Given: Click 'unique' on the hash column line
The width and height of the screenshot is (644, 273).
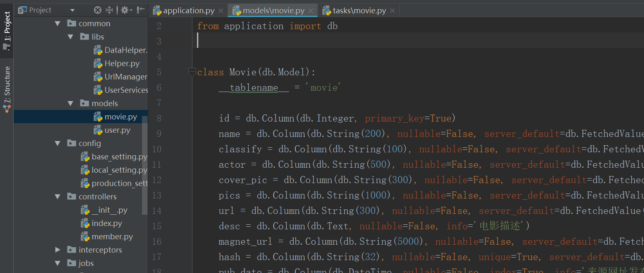Looking at the screenshot, I should point(494,257).
